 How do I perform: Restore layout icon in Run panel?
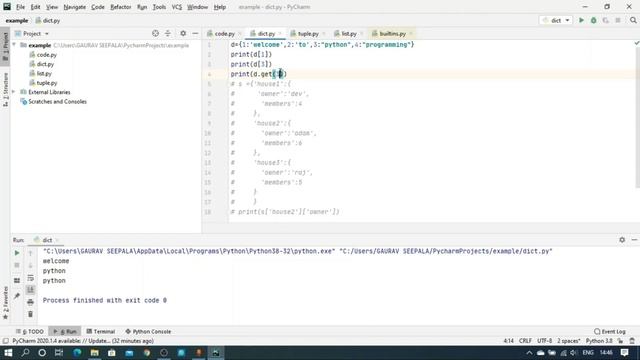[x=17, y=281]
